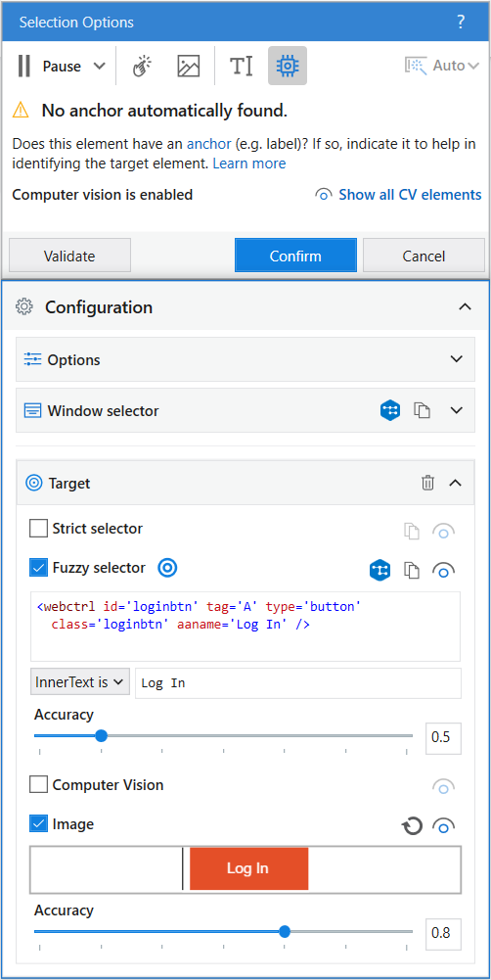Click the Pause button
Viewport: 491px width, 980px height.
point(49,66)
